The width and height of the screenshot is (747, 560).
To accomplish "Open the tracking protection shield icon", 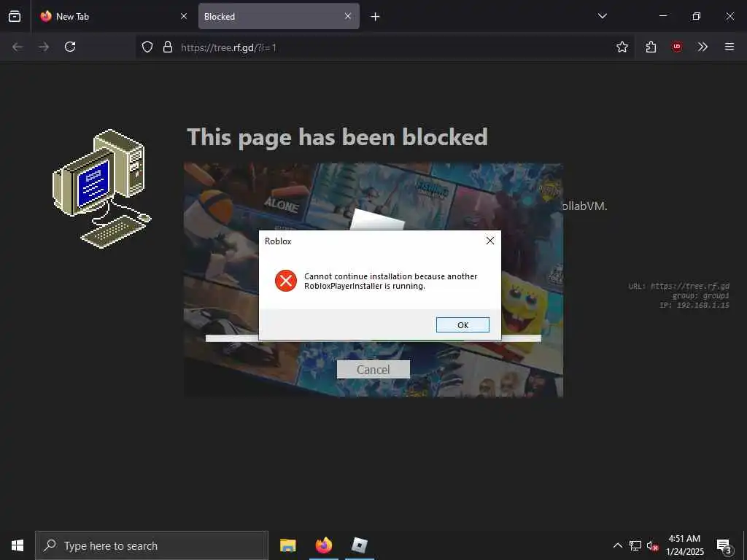I will click(147, 47).
